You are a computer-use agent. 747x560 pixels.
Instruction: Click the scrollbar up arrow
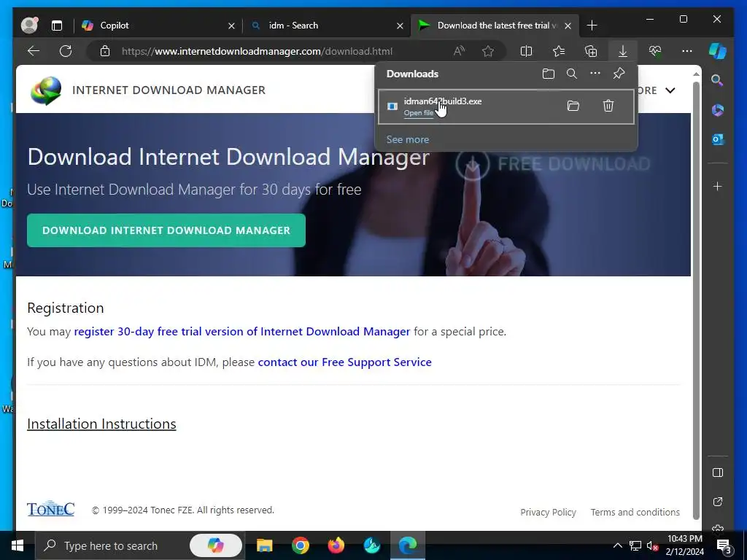[x=696, y=74]
